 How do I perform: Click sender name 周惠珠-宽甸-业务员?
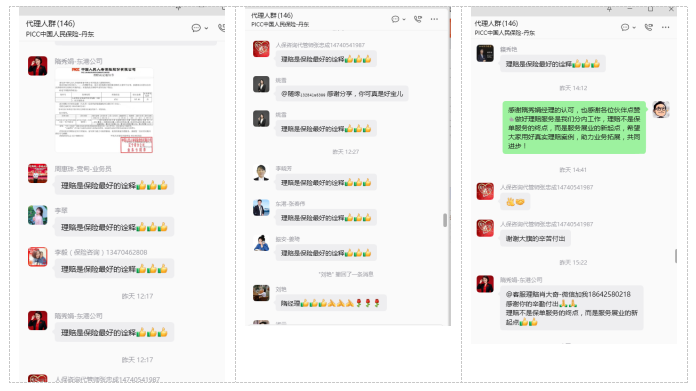(83, 169)
